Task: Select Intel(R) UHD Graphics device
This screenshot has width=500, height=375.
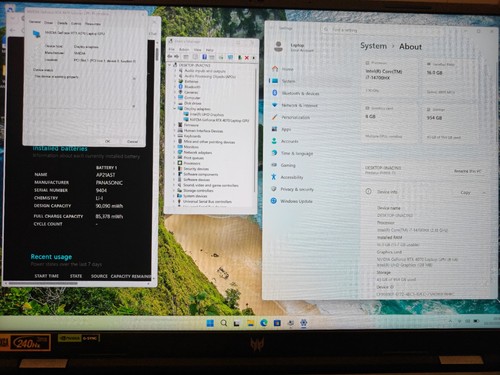Action: pyautogui.click(x=207, y=114)
